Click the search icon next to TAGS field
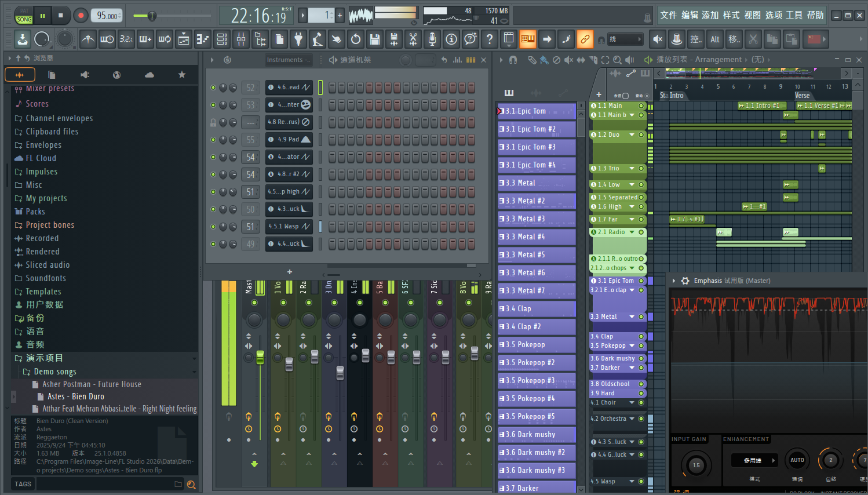 pos(191,485)
